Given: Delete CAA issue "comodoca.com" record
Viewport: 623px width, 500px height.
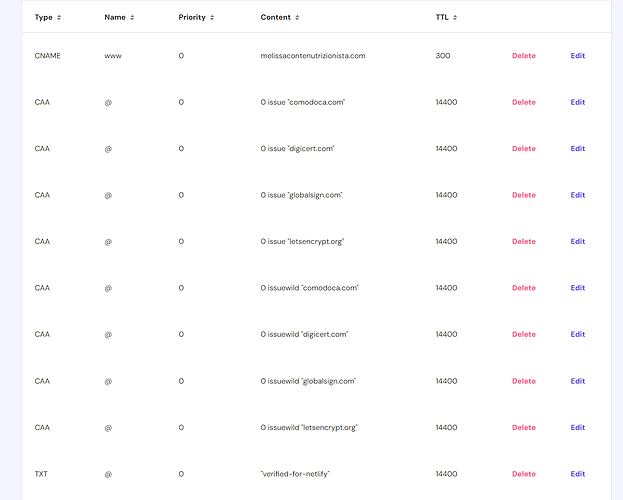Looking at the screenshot, I should [523, 102].
